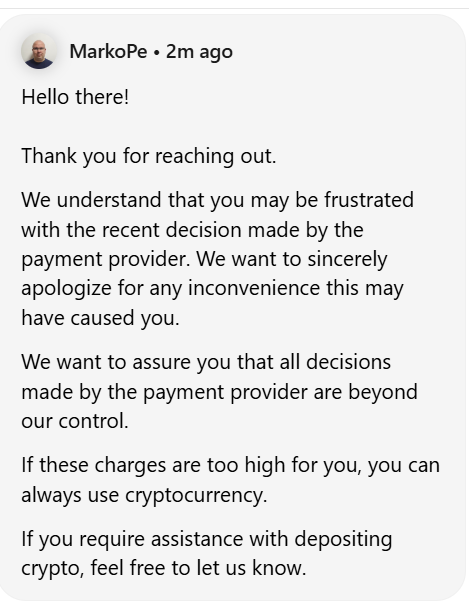The image size is (469, 601).
Task: Click the word 'inconvenience' in the message
Action: pyautogui.click(x=254, y=288)
